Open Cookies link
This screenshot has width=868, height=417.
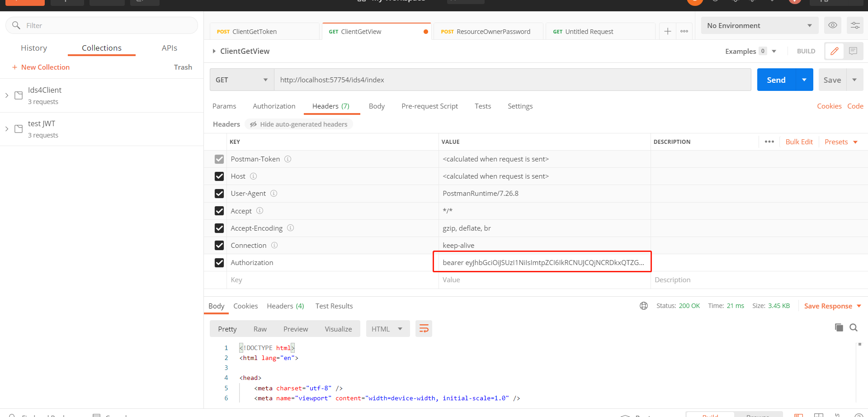tap(829, 106)
